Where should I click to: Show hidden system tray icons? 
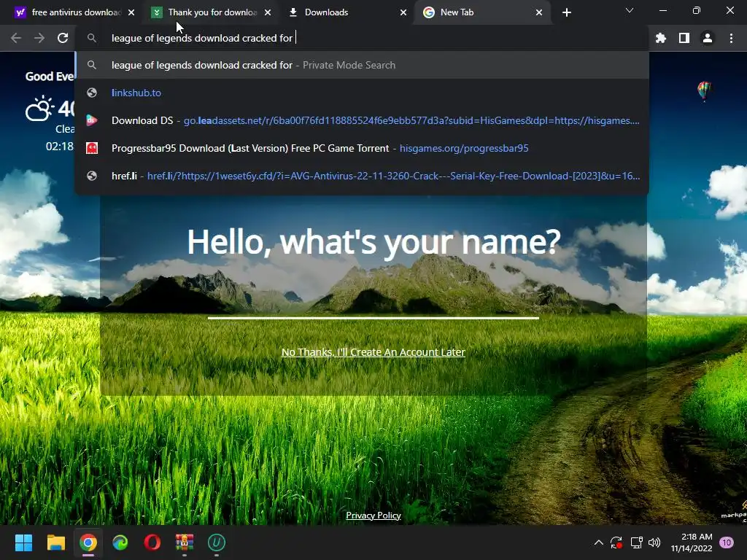pyautogui.click(x=599, y=542)
